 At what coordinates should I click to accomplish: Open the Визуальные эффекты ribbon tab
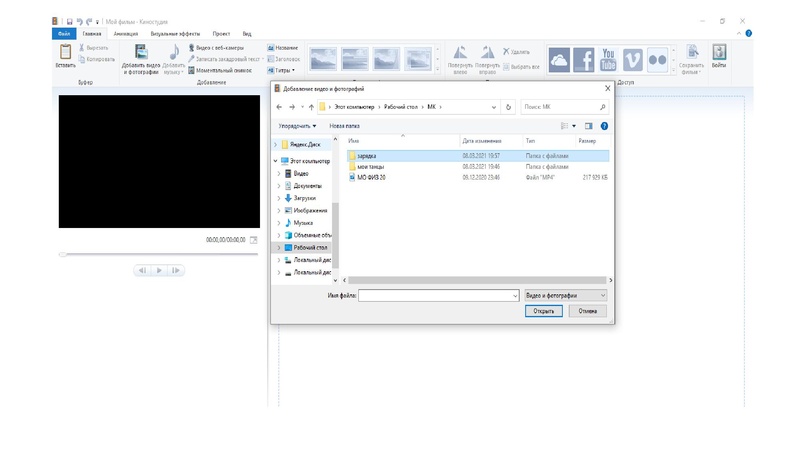coord(174,34)
